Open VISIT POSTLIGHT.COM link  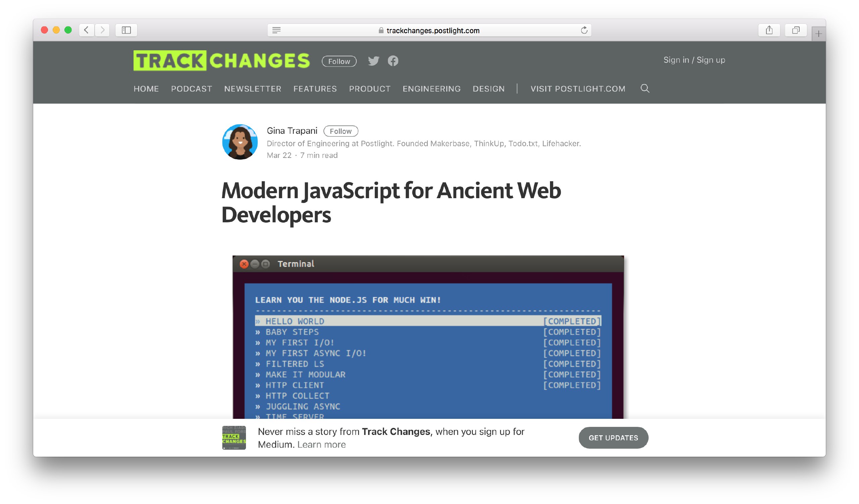coord(578,89)
